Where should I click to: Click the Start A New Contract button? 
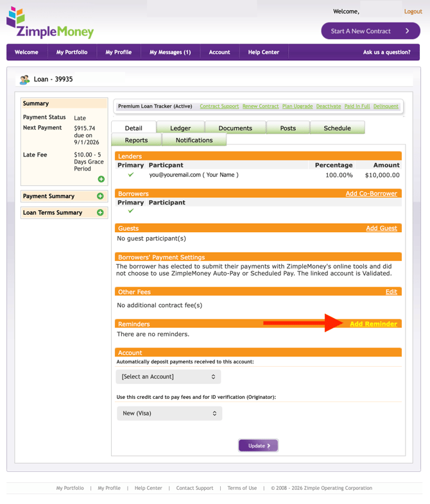(x=370, y=31)
